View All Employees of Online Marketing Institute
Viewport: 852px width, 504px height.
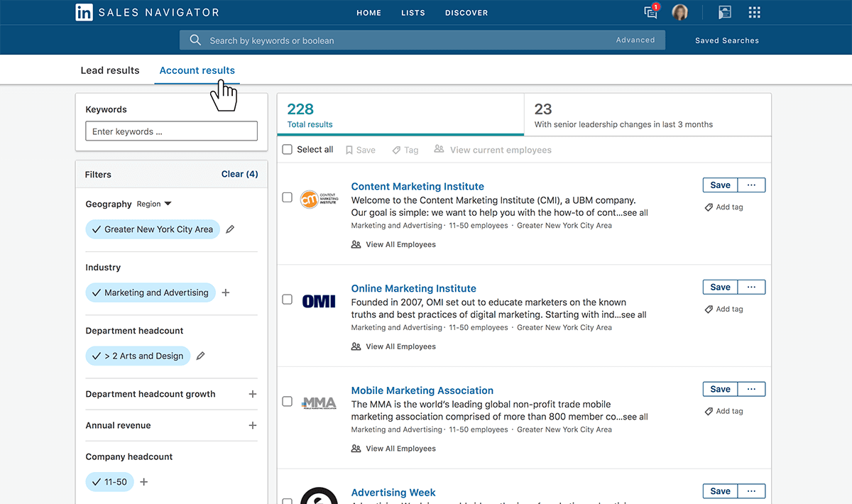(x=393, y=346)
